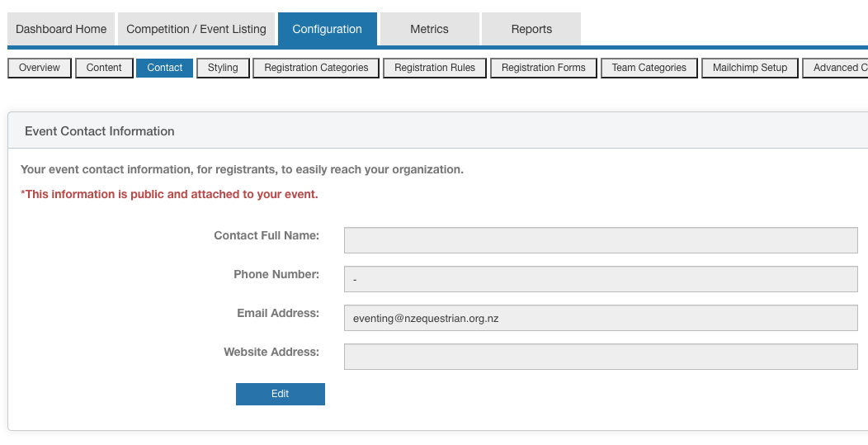The height and width of the screenshot is (445, 868).
Task: Select the Contact sub-tab
Action: pyautogui.click(x=165, y=68)
